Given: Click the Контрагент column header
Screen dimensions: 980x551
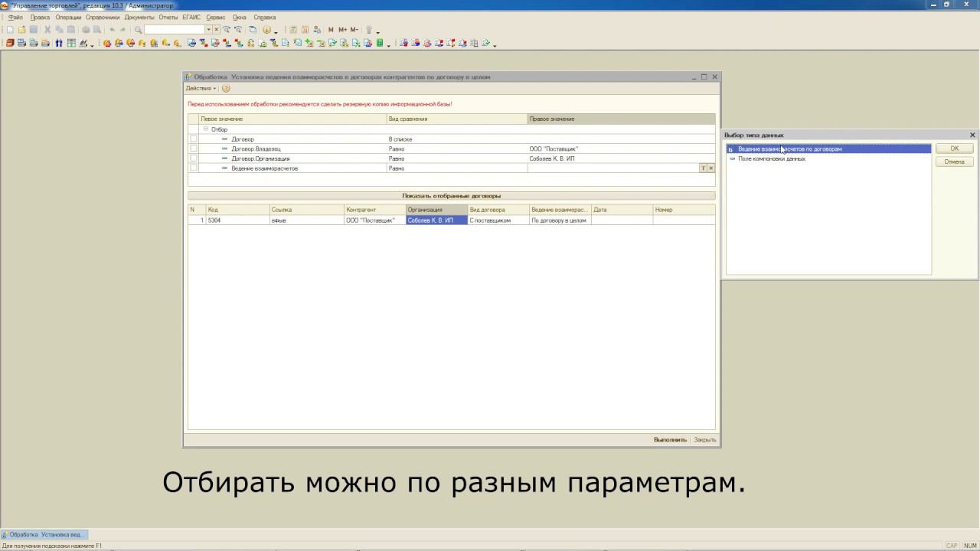Looking at the screenshot, I should click(x=374, y=210).
